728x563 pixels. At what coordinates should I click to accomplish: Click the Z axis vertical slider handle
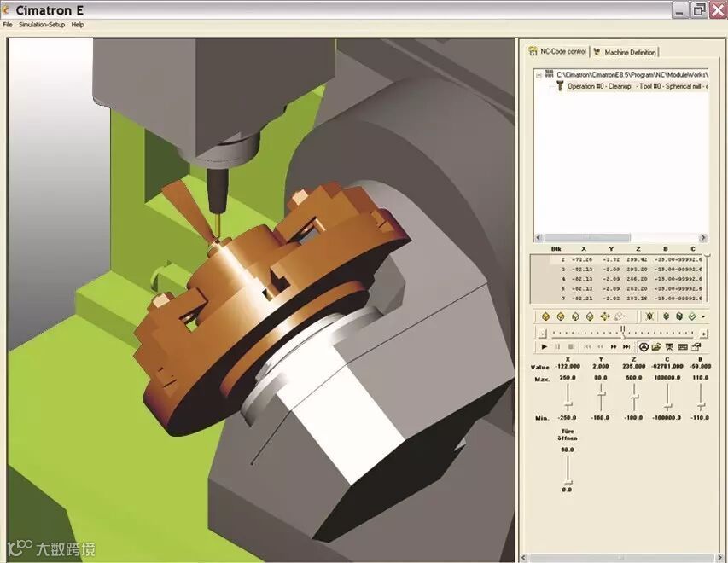(x=634, y=397)
